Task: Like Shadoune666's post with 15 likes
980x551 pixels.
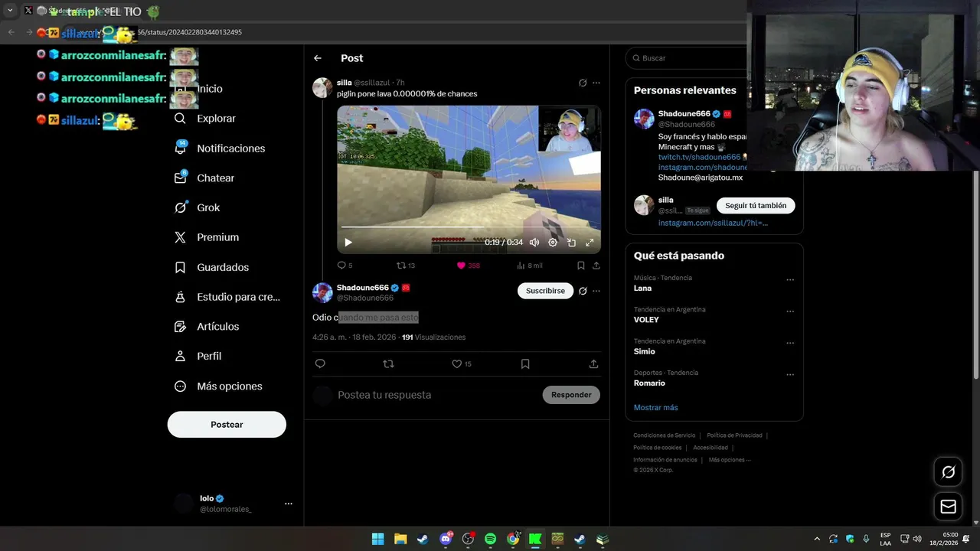Action: tap(461, 364)
